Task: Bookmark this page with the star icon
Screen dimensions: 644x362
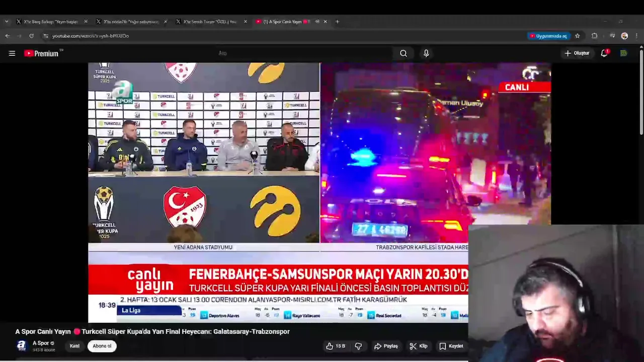Action: click(578, 36)
